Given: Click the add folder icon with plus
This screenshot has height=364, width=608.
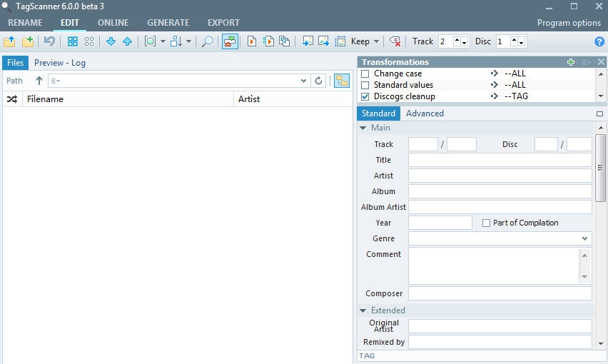Looking at the screenshot, I should 28,41.
